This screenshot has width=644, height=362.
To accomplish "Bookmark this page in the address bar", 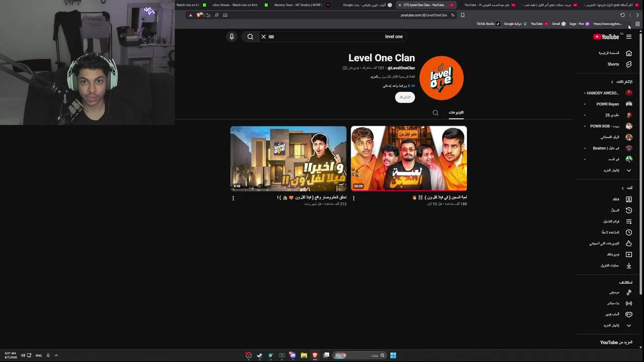I will tap(462, 15).
